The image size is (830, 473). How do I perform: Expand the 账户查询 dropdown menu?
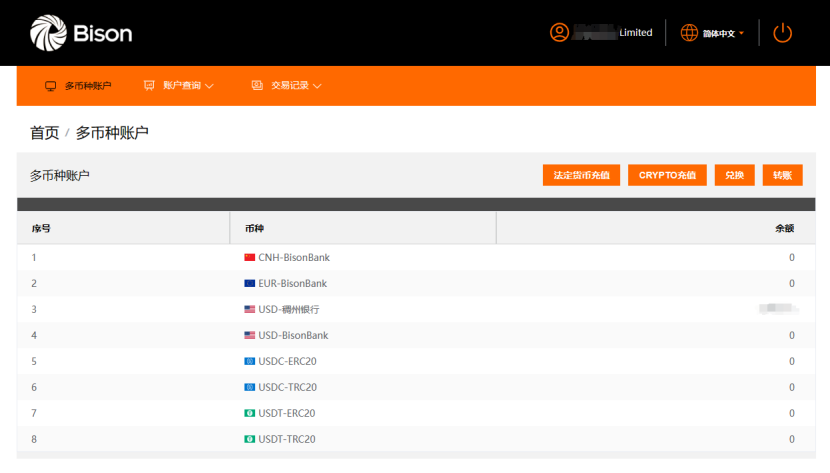click(x=188, y=86)
